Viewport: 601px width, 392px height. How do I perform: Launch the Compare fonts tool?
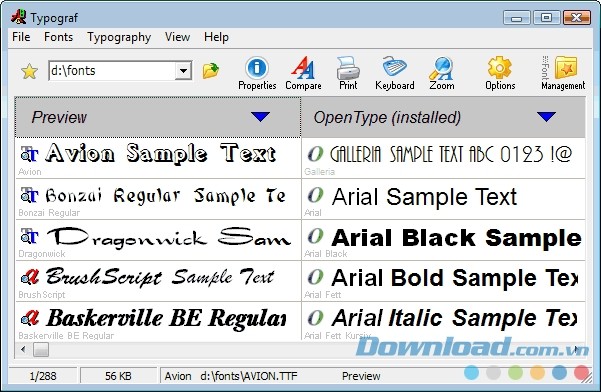click(x=303, y=74)
